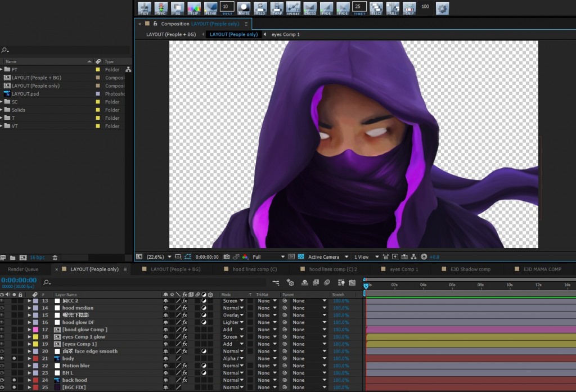Toggle visibility of hood median layer
The width and height of the screenshot is (576, 392).
(x=2, y=308)
